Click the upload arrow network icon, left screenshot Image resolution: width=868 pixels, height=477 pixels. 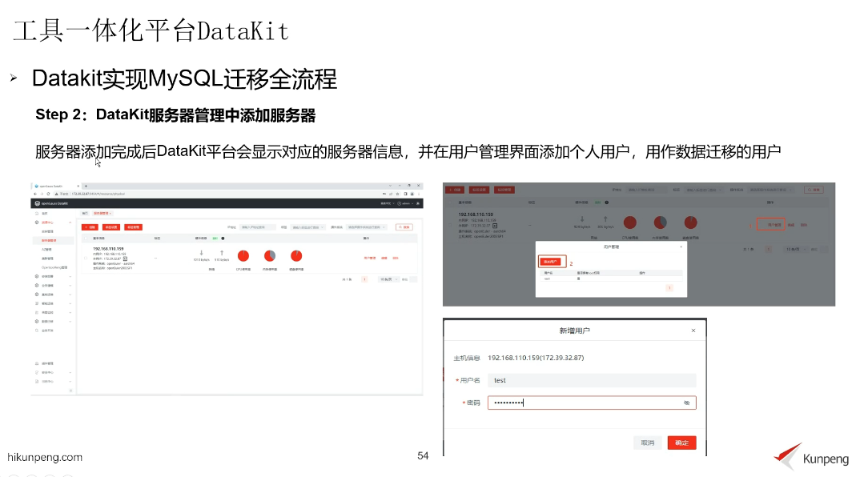pyautogui.click(x=222, y=253)
